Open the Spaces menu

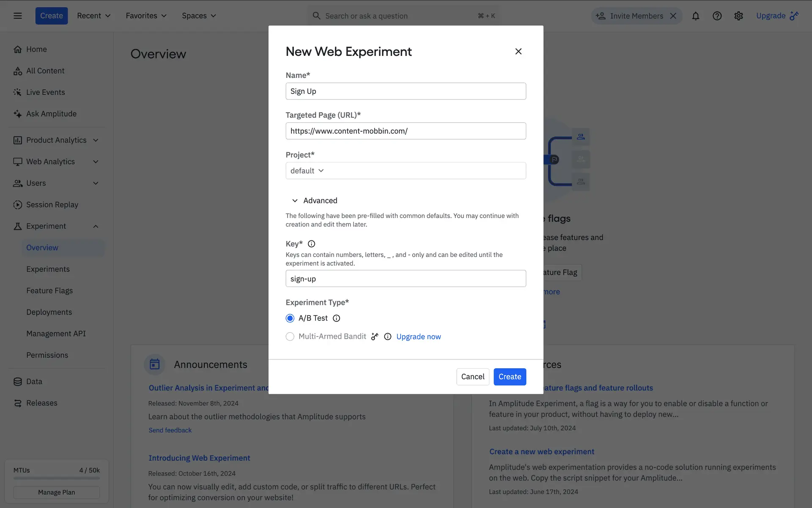tap(199, 16)
